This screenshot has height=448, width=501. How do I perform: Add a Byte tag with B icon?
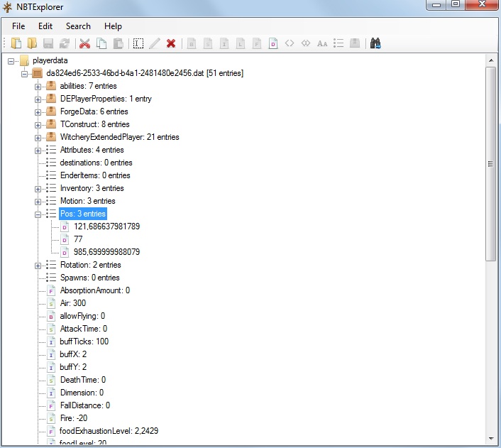tap(192, 43)
